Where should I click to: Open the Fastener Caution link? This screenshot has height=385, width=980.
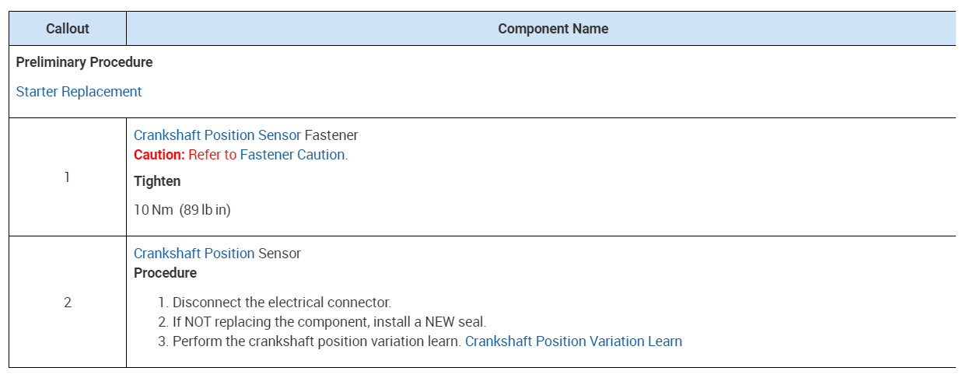pyautogui.click(x=292, y=155)
